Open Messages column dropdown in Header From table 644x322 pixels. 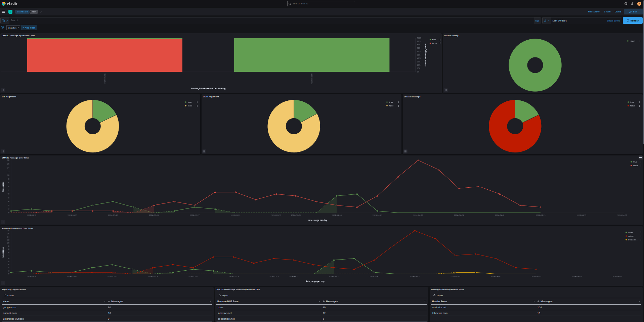(640, 301)
